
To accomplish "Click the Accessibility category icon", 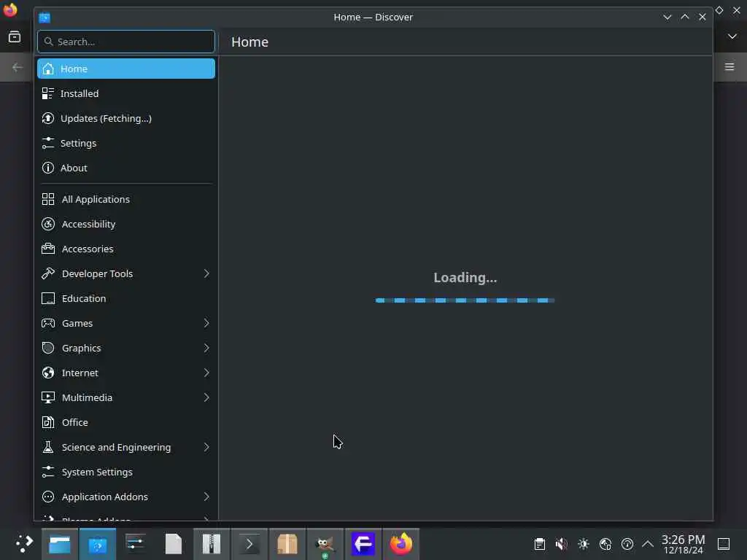I will coord(48,224).
